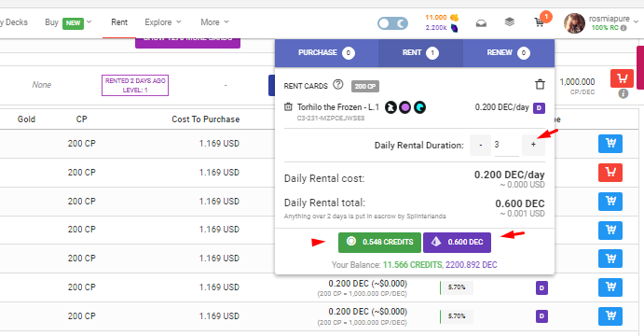Sort by Cost To Purchase column header
This screenshot has width=644, height=336.
[205, 119]
